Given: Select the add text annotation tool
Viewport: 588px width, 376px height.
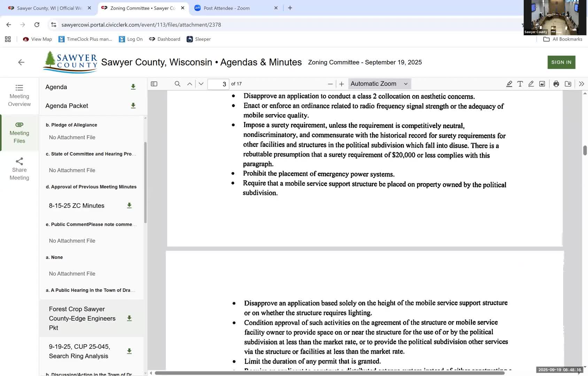Looking at the screenshot, I should (520, 84).
